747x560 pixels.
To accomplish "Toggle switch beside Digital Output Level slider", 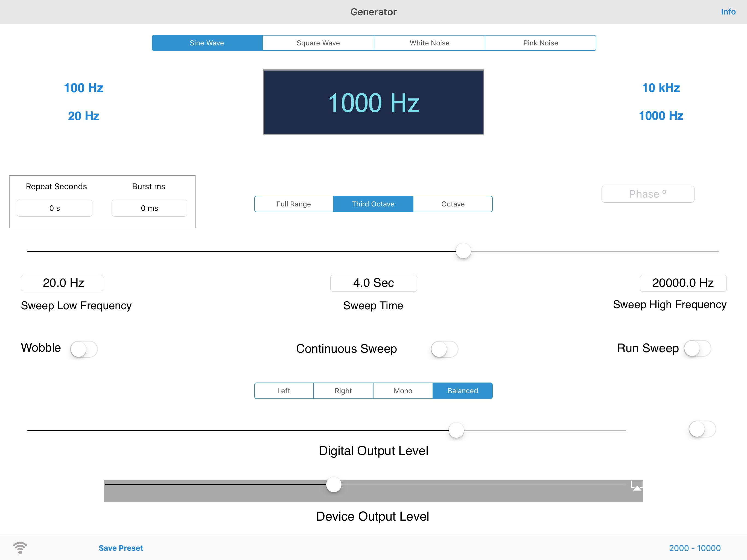I will (702, 429).
